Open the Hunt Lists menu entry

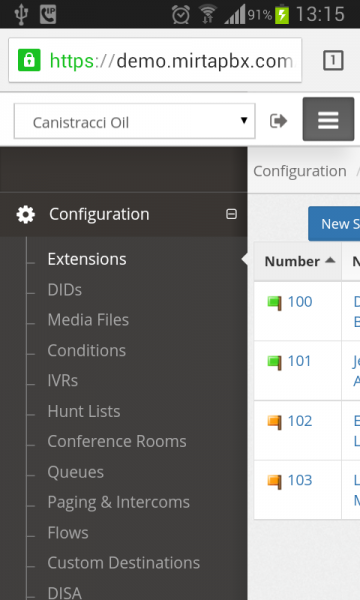pos(84,411)
